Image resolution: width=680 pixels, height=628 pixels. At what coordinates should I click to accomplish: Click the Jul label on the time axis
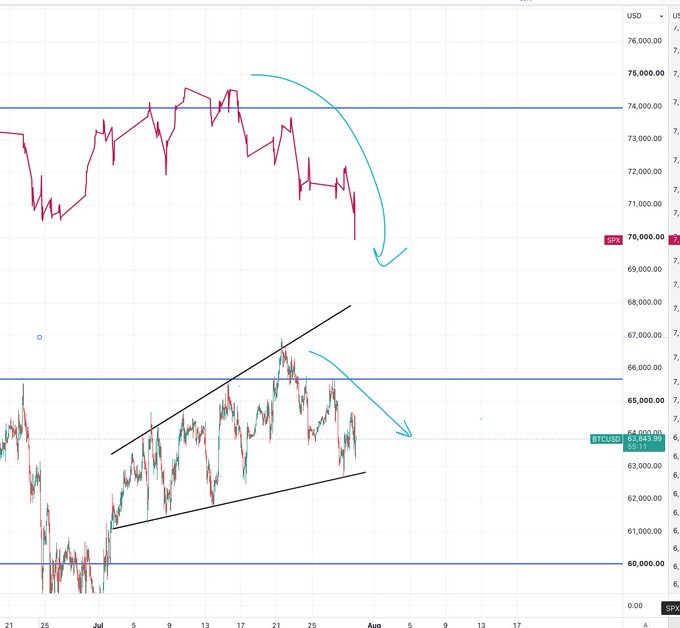(98, 625)
